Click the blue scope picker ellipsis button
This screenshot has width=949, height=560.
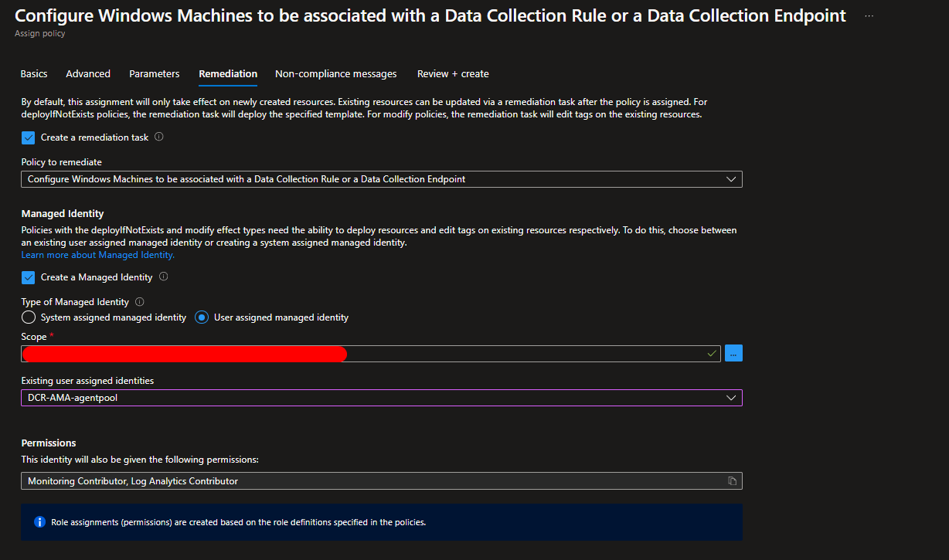(733, 354)
